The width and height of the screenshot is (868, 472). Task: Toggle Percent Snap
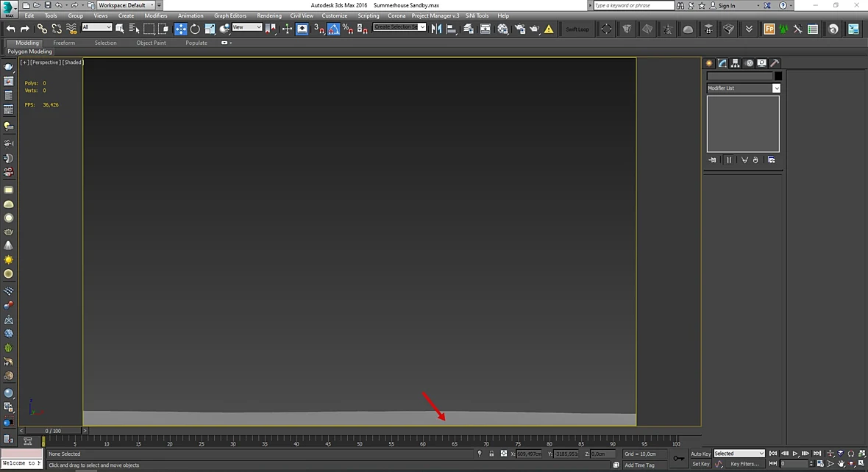[348, 29]
